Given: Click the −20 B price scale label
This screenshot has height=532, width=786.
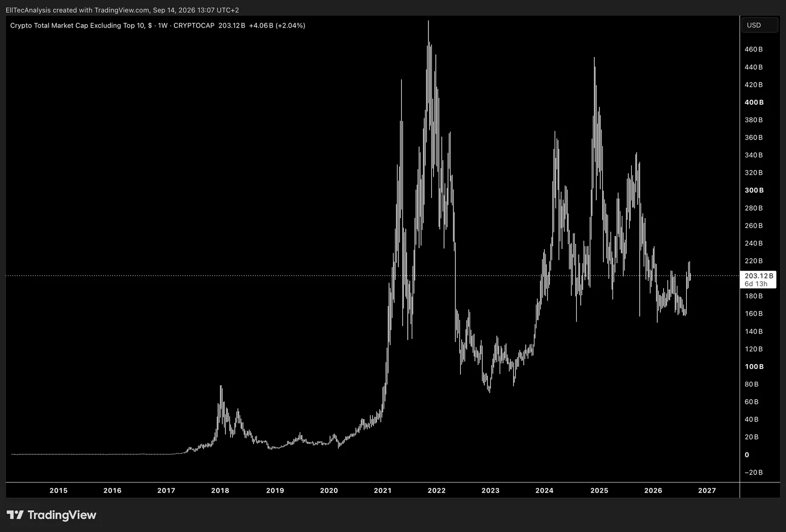Looking at the screenshot, I should (754, 472).
